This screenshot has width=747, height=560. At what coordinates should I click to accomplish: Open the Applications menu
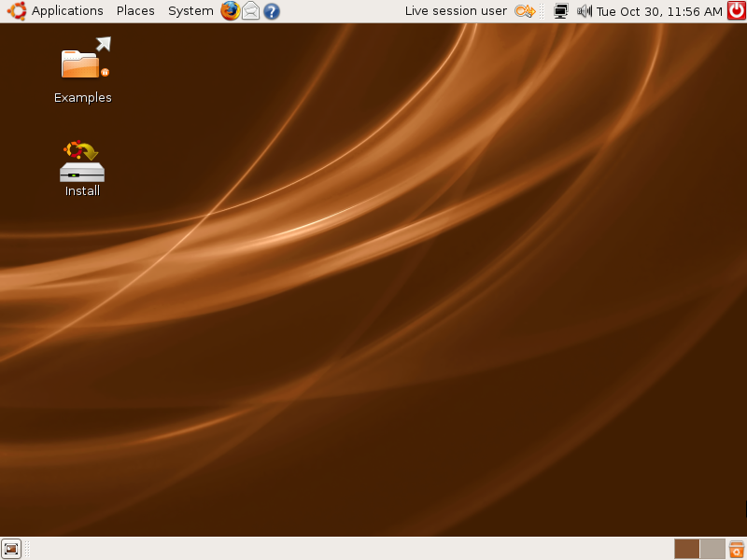67,11
